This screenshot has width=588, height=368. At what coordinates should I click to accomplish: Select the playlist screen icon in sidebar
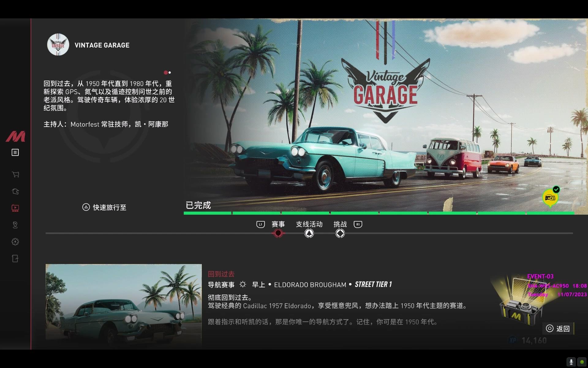point(15,208)
